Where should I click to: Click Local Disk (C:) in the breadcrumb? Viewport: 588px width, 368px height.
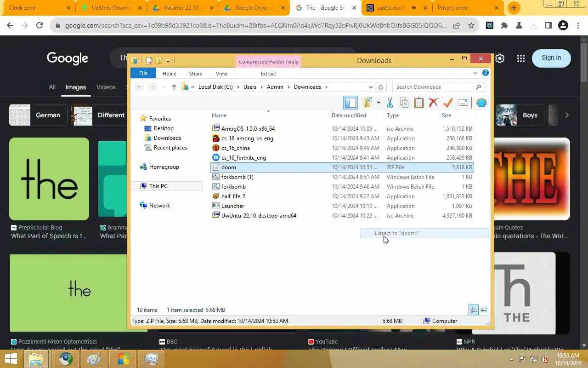(215, 87)
